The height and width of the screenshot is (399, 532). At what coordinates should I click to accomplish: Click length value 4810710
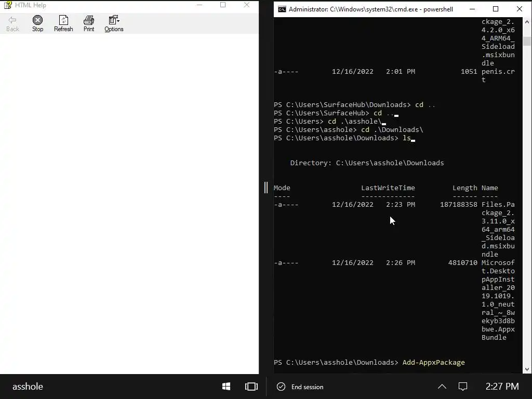tap(463, 262)
